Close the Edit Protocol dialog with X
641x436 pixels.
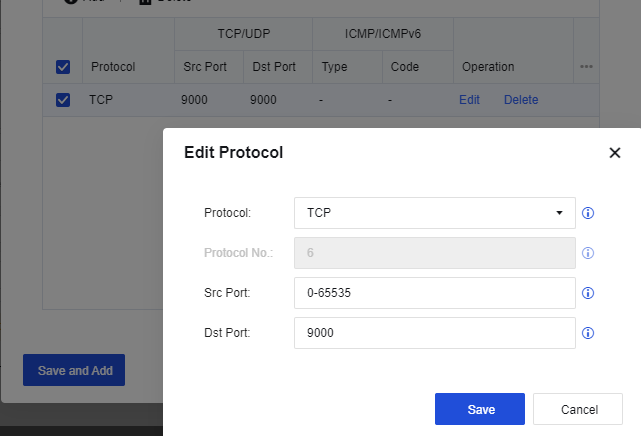(x=615, y=153)
